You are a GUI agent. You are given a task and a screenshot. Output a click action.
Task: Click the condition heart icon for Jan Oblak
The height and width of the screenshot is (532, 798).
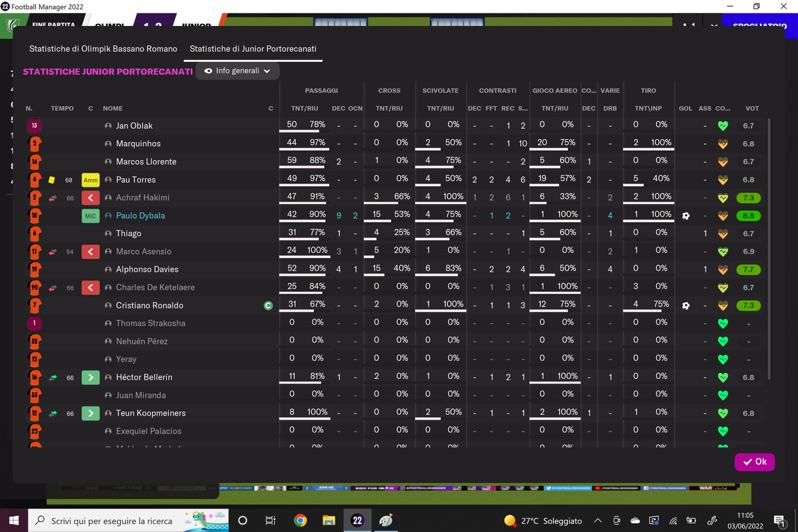pos(724,126)
